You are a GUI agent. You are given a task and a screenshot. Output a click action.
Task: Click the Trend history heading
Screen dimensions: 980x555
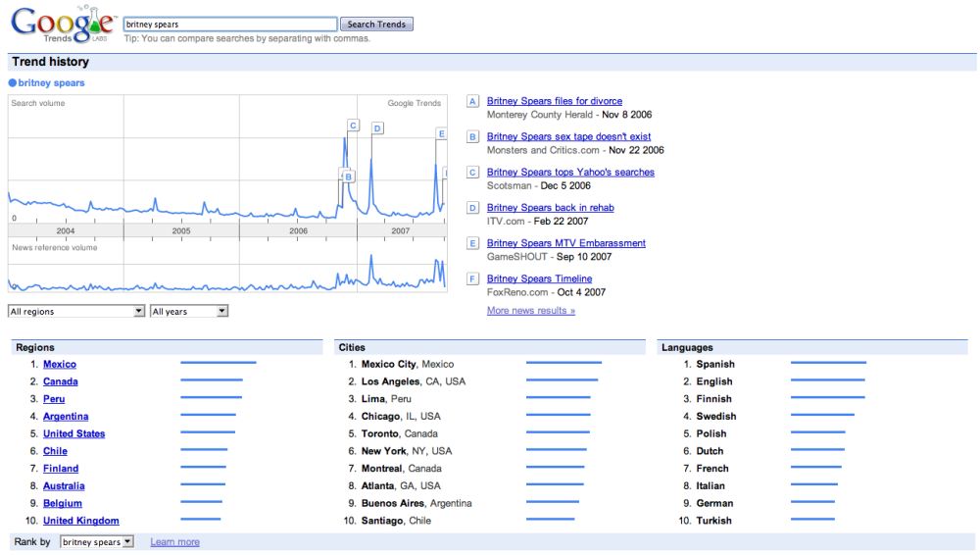click(x=51, y=62)
